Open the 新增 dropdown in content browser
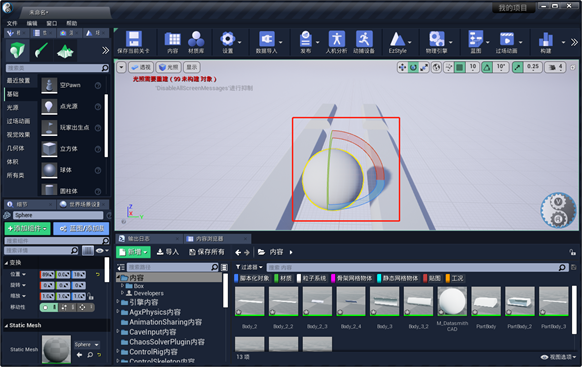 [x=133, y=252]
